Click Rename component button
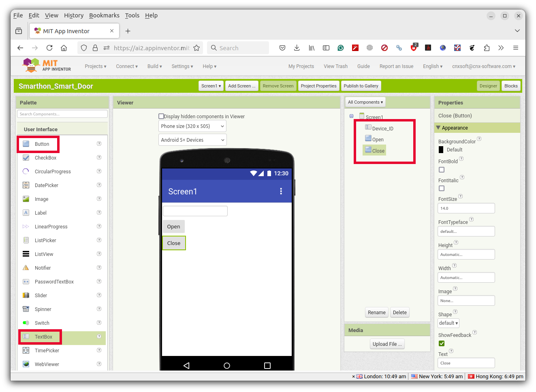Screen dimensions: 536x392 click(x=377, y=312)
